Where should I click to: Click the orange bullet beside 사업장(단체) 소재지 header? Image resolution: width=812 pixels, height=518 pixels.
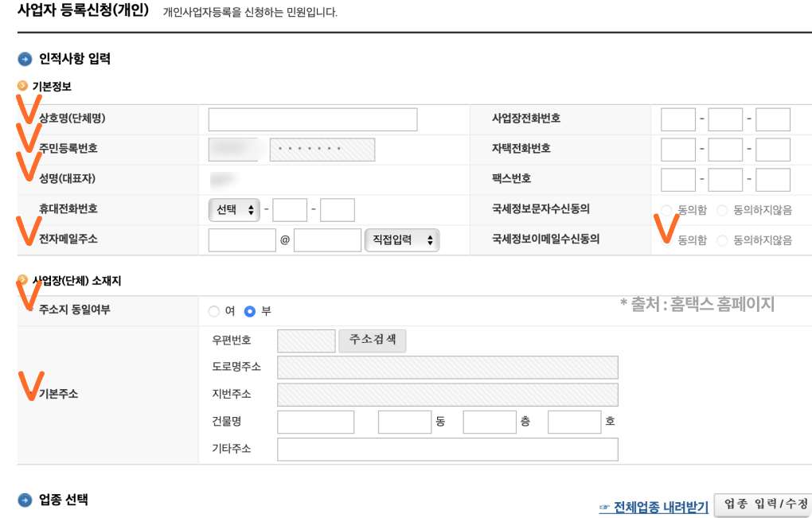pyautogui.click(x=22, y=277)
